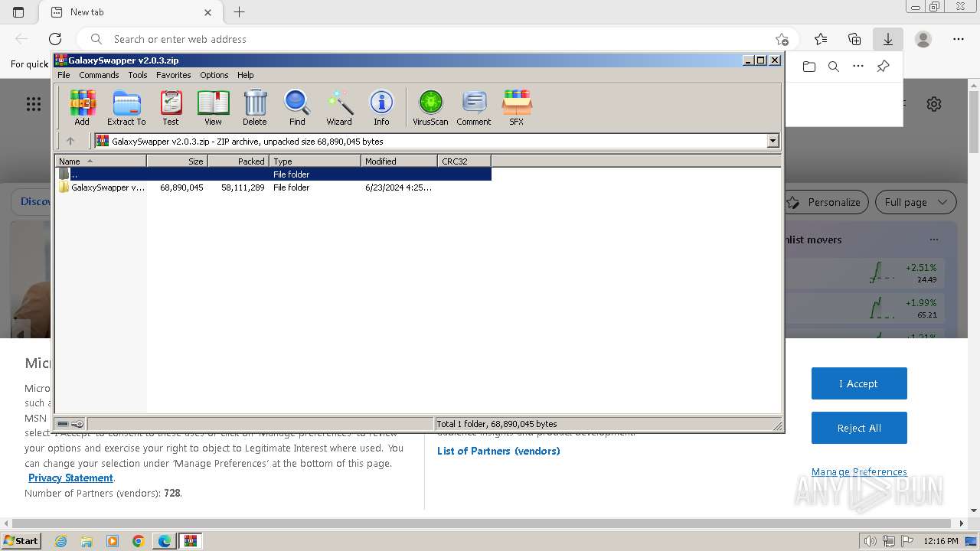Screen dimensions: 980x551
Task: Open File Explorer from taskbar
Action: (x=87, y=541)
